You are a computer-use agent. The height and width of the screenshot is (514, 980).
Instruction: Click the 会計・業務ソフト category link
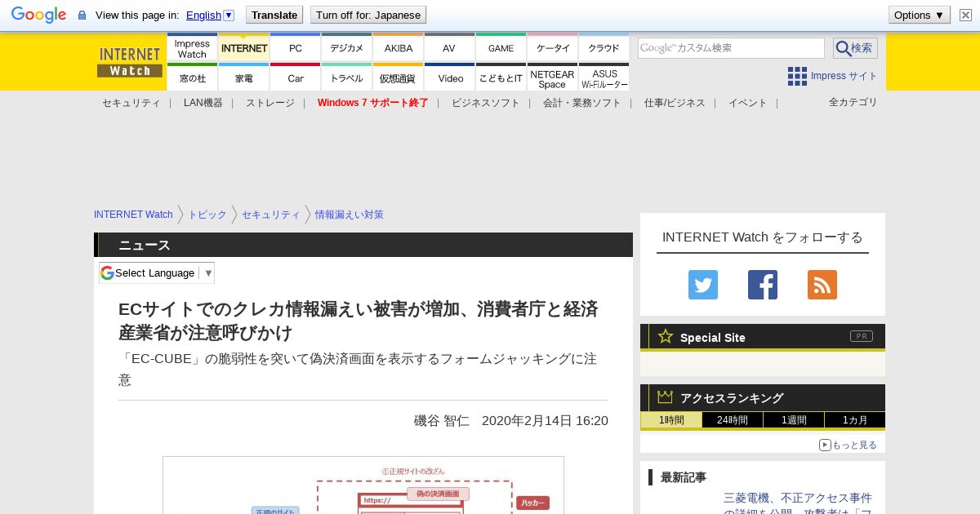click(x=582, y=103)
